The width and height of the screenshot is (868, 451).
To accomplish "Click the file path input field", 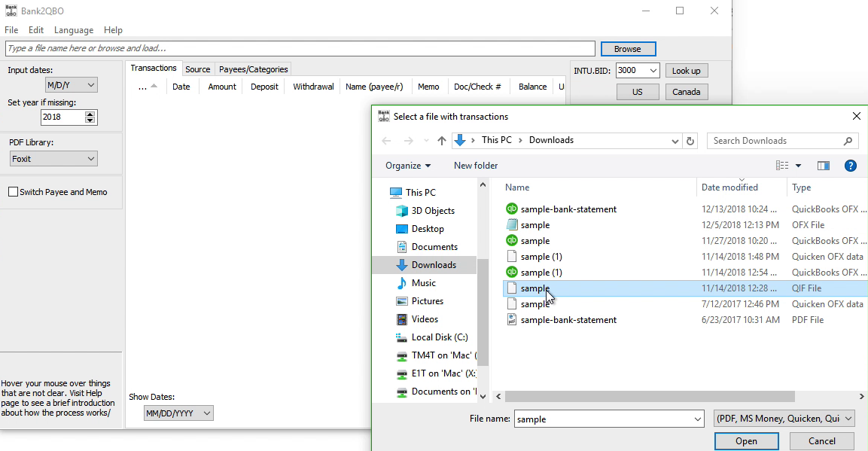I will click(x=300, y=49).
